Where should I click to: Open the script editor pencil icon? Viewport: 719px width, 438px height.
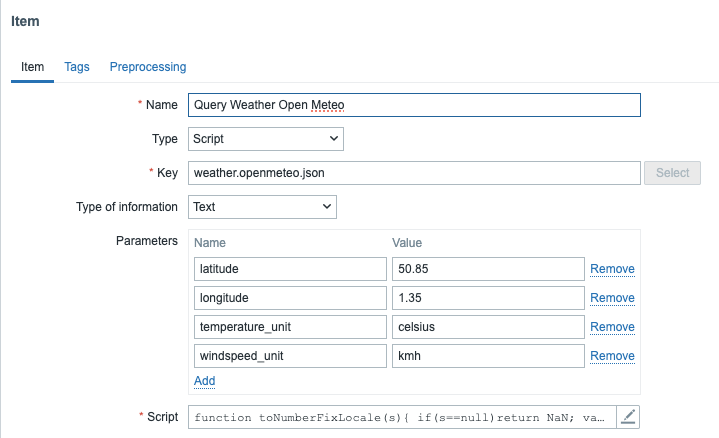(628, 417)
